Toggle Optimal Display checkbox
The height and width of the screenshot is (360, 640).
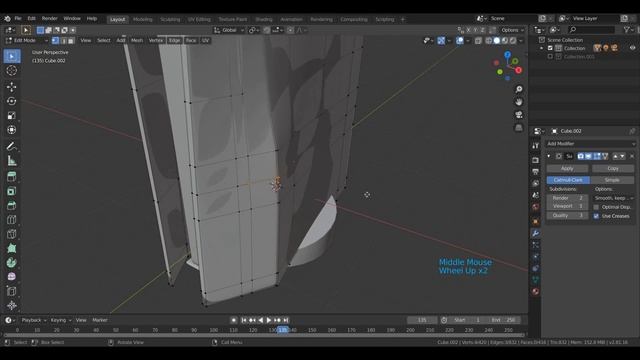click(x=596, y=207)
